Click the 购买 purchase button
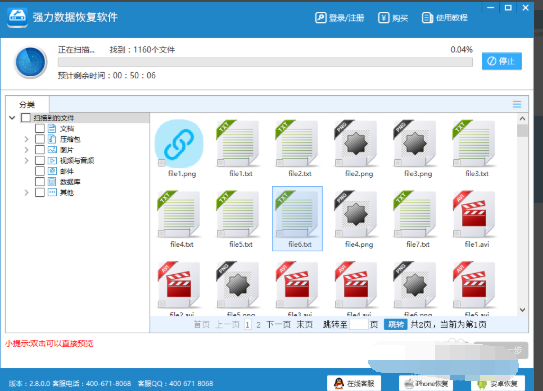The width and height of the screenshot is (543, 391). (393, 18)
